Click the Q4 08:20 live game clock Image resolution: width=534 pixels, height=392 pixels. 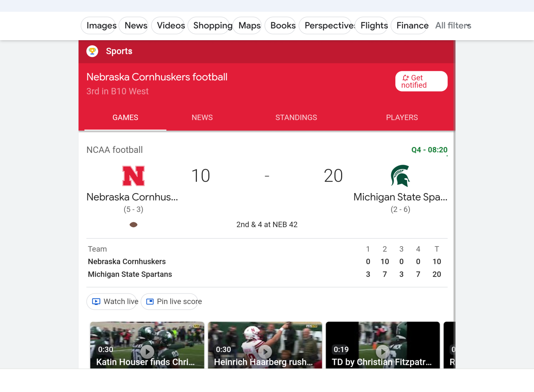point(429,150)
